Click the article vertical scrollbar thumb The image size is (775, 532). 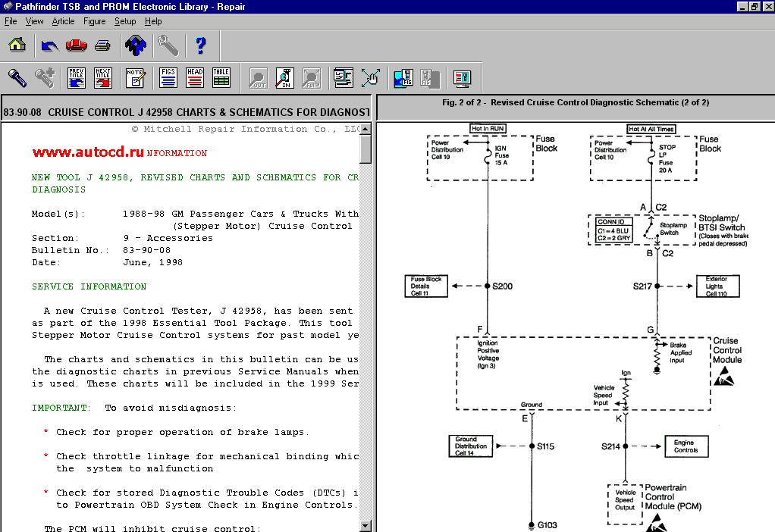[366, 149]
